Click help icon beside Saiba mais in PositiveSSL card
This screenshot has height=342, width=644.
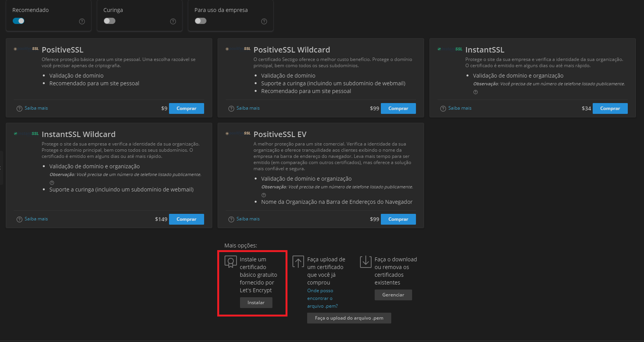click(19, 108)
